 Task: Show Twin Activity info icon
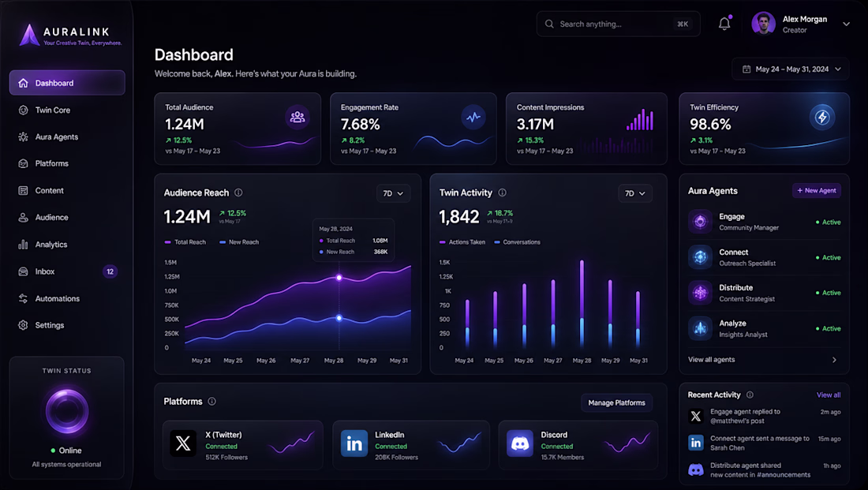[502, 193]
